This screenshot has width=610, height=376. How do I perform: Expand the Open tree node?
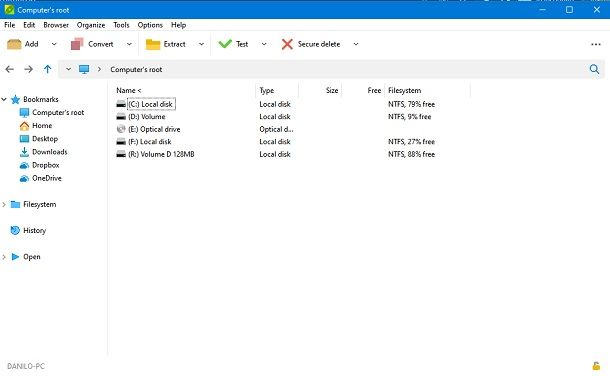coord(4,257)
